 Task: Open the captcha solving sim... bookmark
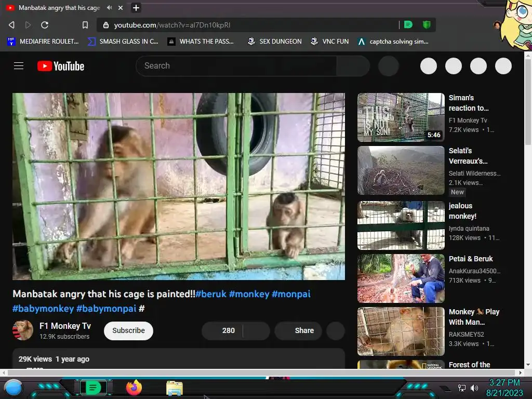(x=393, y=42)
